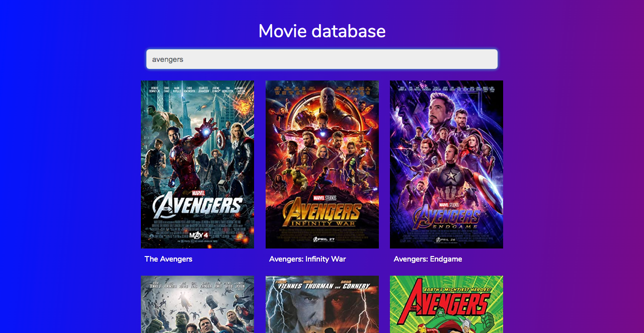The image size is (644, 333).
Task: Open The Avengers 2012 movie poster
Action: click(197, 164)
